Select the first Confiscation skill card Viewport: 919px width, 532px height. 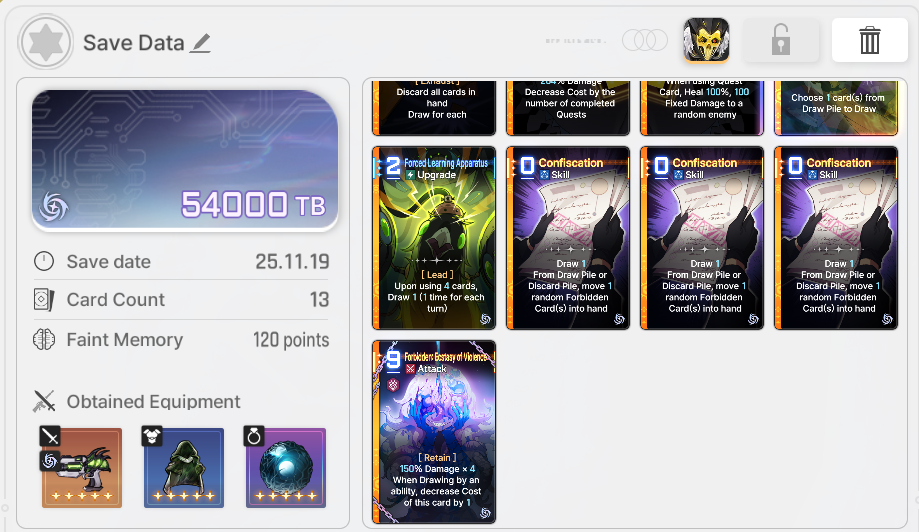pos(568,238)
